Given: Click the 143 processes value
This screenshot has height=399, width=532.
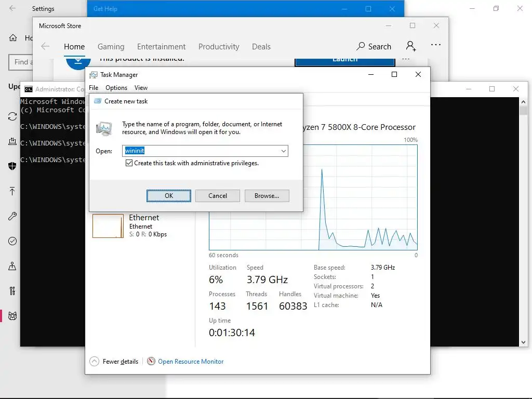Looking at the screenshot, I should 217,306.
